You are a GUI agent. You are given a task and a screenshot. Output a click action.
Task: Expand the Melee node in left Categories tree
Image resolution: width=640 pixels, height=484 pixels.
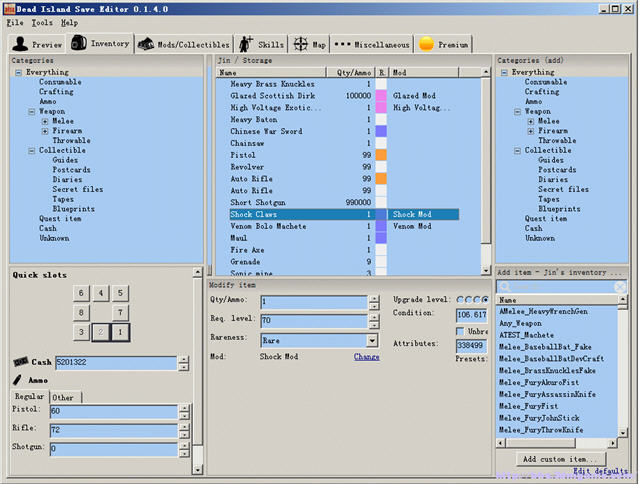(45, 121)
